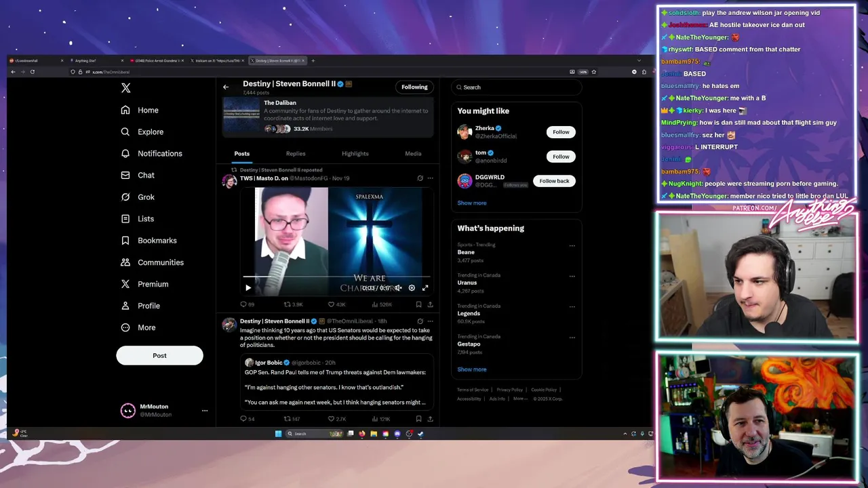Switch to the Posts tab

[242, 154]
